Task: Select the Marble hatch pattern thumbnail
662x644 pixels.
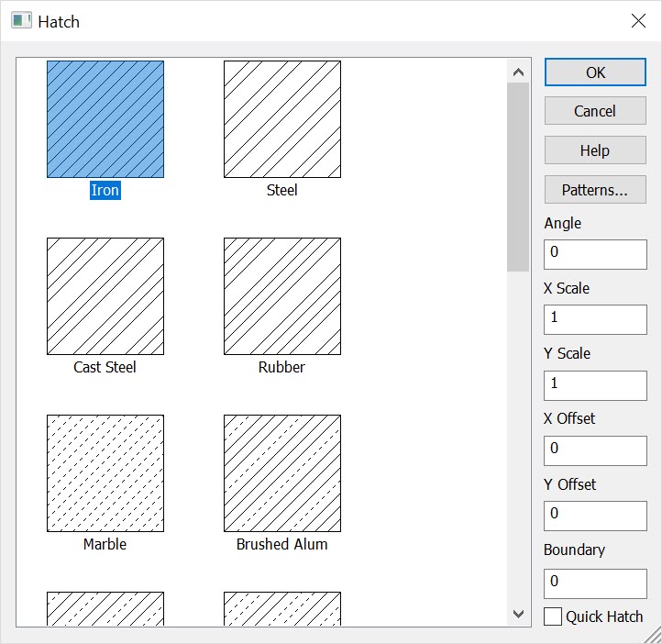Action: click(105, 473)
